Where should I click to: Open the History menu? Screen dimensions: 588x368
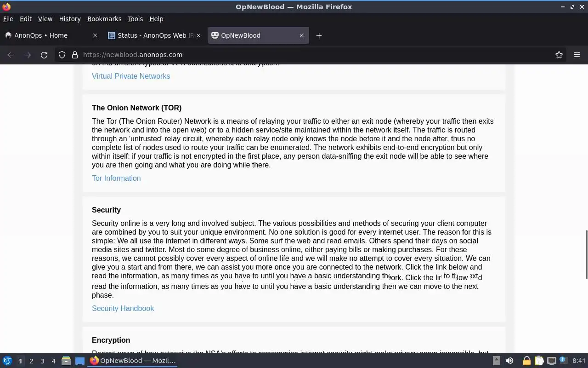(x=70, y=19)
